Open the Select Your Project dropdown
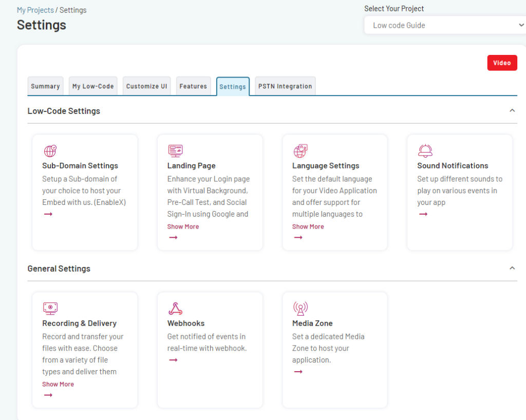 [x=445, y=25]
